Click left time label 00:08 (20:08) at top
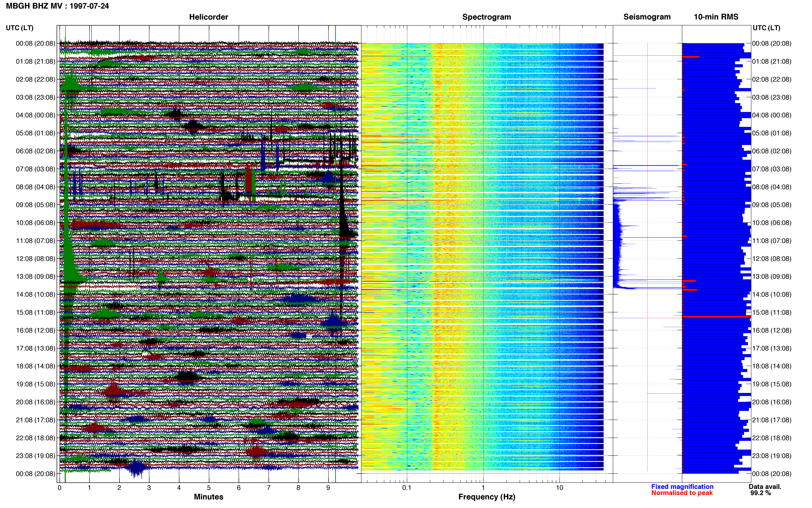The image size is (812, 508). coord(36,43)
